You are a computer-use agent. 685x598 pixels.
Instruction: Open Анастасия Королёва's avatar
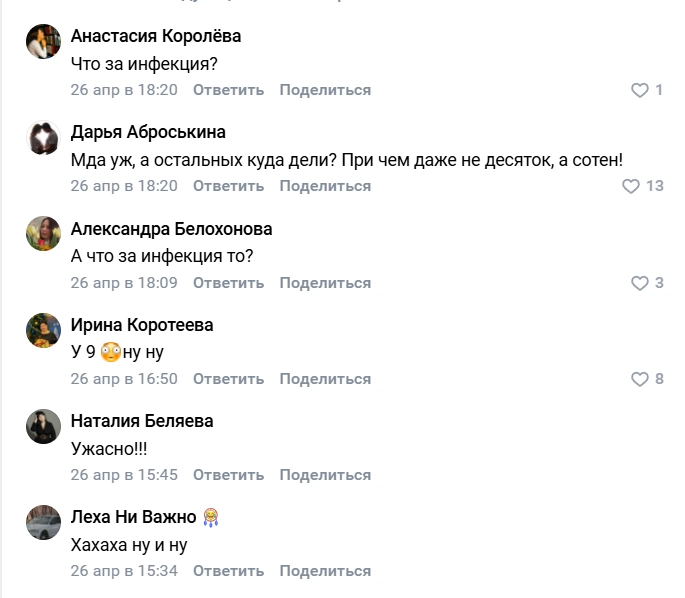point(41,44)
